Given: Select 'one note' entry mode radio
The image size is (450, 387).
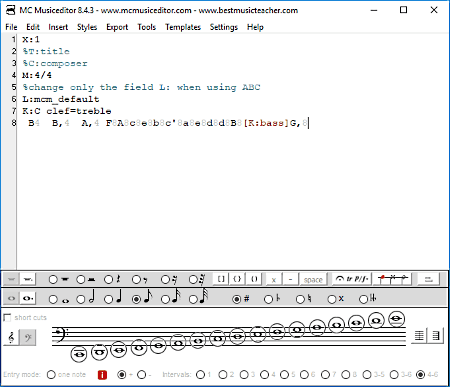Looking at the screenshot, I should click(x=51, y=375).
